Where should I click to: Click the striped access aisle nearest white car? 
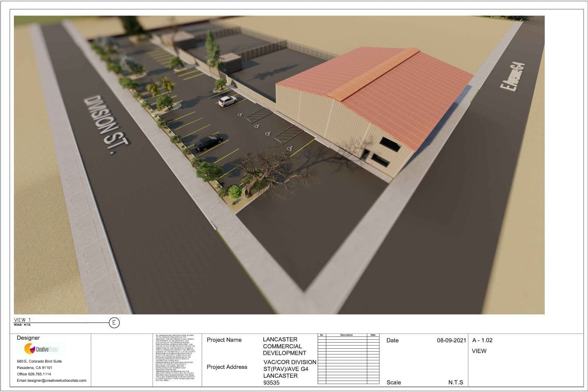click(259, 115)
